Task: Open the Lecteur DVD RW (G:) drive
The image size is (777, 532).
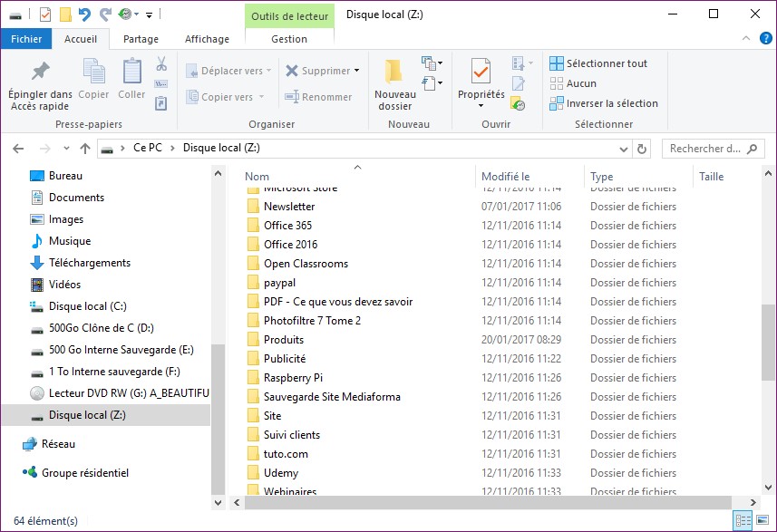Action: (x=128, y=393)
